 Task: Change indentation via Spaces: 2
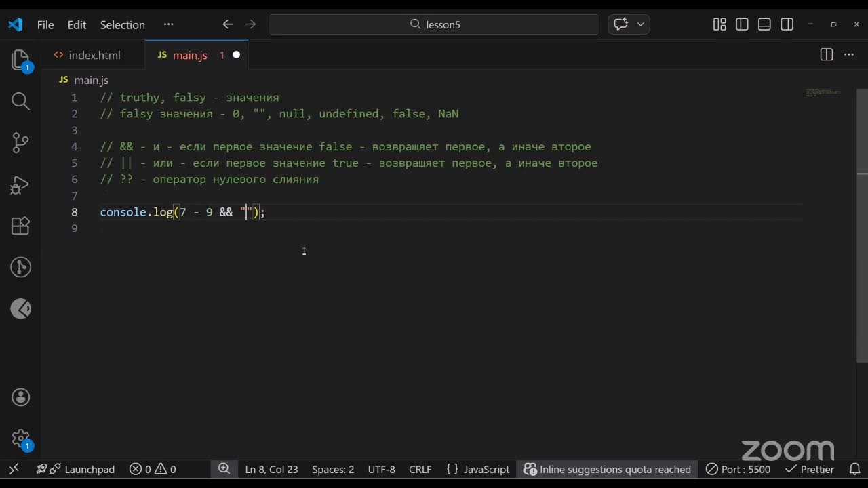point(333,469)
